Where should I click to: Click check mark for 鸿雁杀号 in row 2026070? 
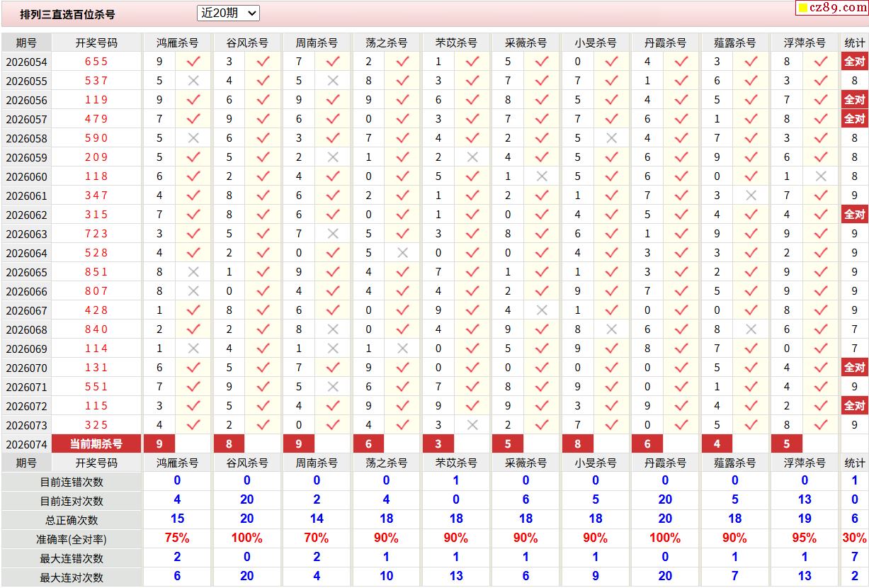[193, 368]
